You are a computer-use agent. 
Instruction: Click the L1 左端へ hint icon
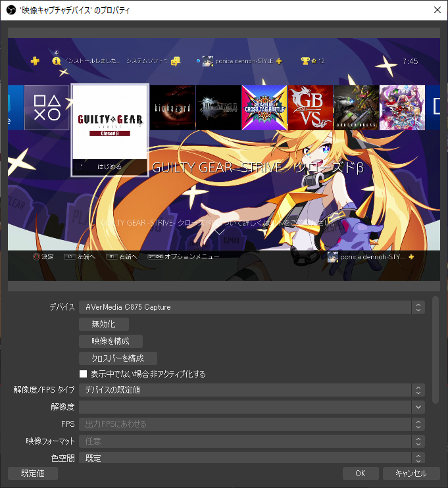coord(70,256)
